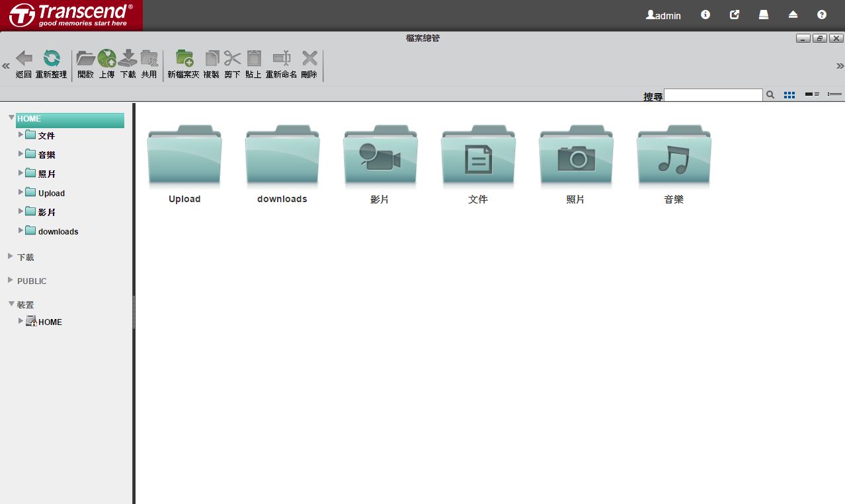Image resolution: width=845 pixels, height=504 pixels.
Task: Select PUBLIC in sidebar
Action: coord(32,281)
